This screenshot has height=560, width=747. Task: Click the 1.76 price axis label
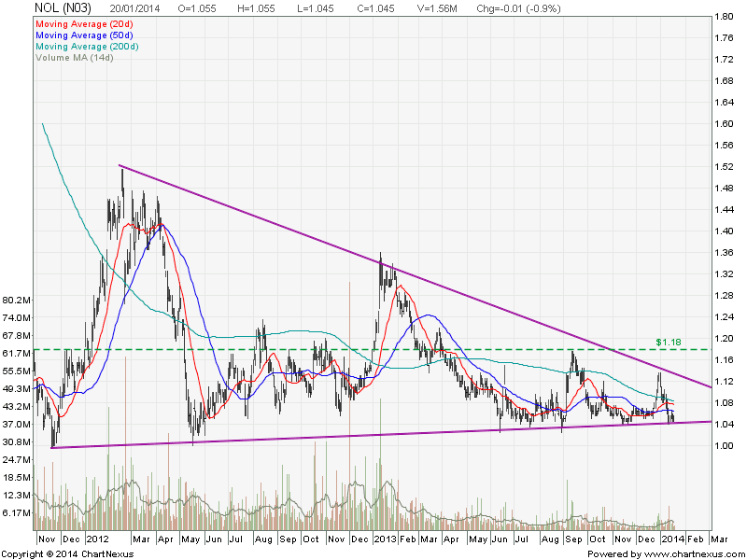tap(725, 38)
